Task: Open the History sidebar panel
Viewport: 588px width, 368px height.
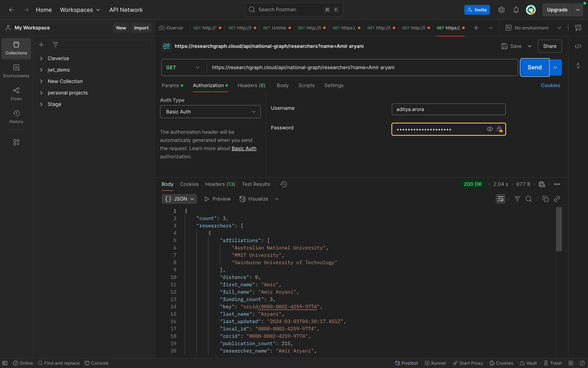Action: coord(16,117)
